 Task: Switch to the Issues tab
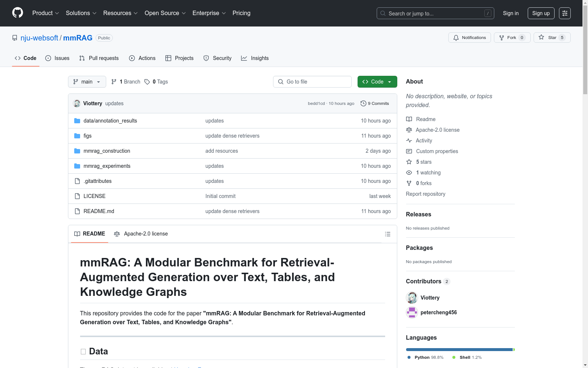pyautogui.click(x=57, y=58)
